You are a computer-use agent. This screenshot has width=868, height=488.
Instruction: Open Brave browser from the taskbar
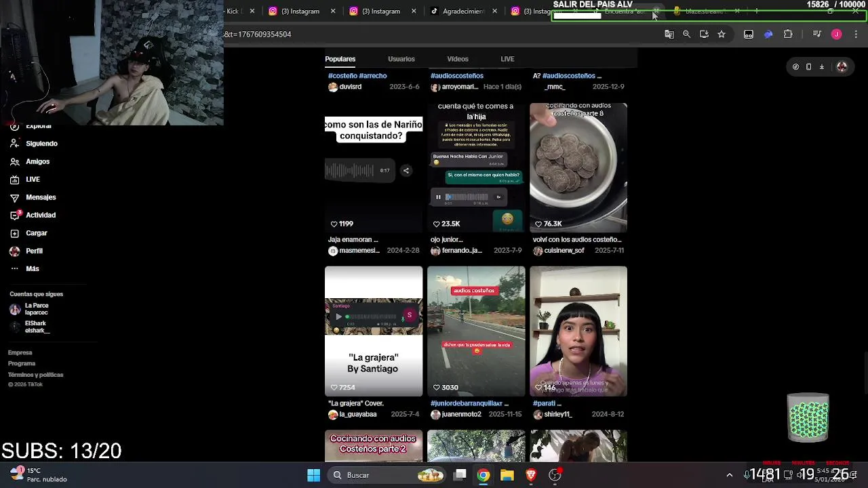click(531, 475)
